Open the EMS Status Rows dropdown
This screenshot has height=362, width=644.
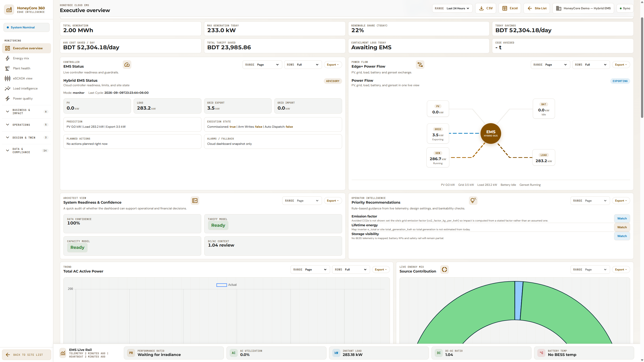click(x=303, y=65)
